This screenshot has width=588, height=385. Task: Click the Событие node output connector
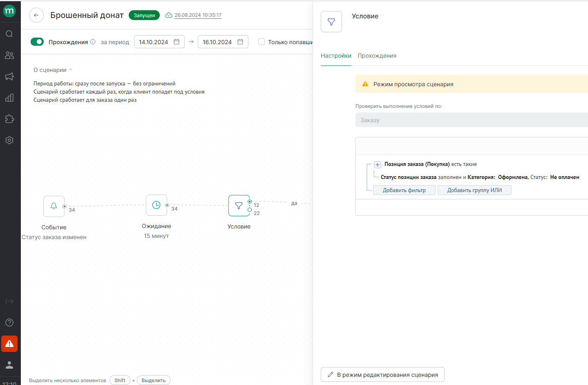(65, 206)
